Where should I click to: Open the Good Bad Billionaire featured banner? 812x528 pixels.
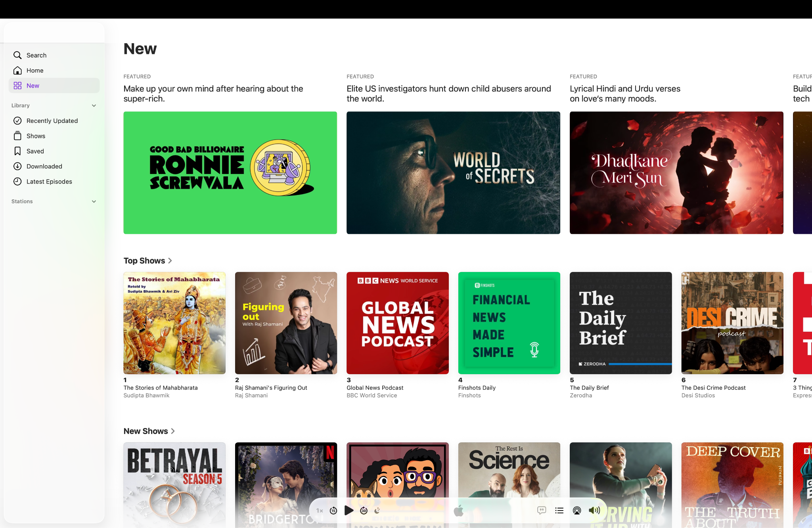230,173
